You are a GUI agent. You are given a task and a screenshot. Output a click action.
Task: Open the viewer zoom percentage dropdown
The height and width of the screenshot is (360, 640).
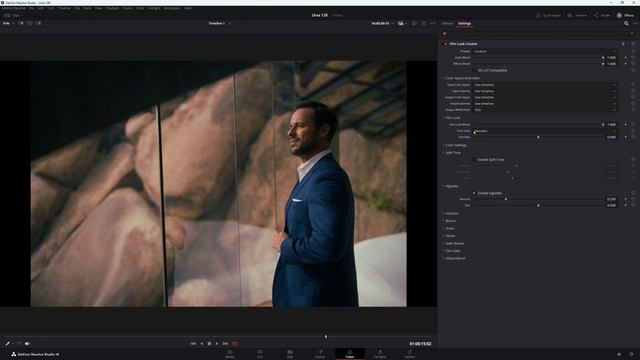pos(8,23)
